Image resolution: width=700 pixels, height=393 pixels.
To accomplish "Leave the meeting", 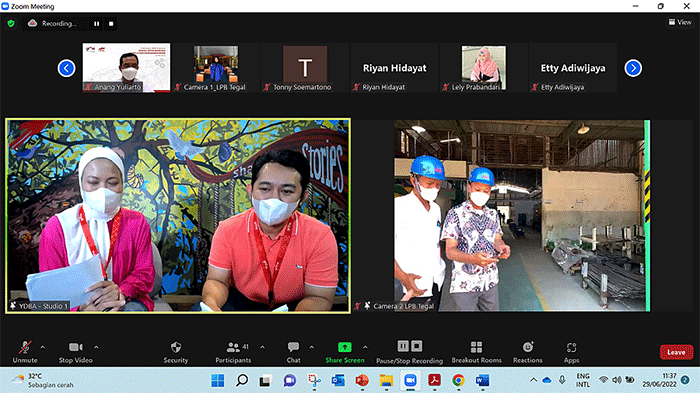I will point(676,352).
